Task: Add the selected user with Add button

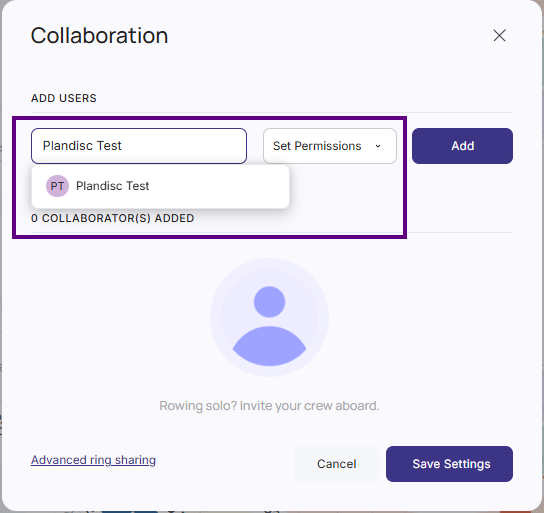Action: (x=462, y=146)
